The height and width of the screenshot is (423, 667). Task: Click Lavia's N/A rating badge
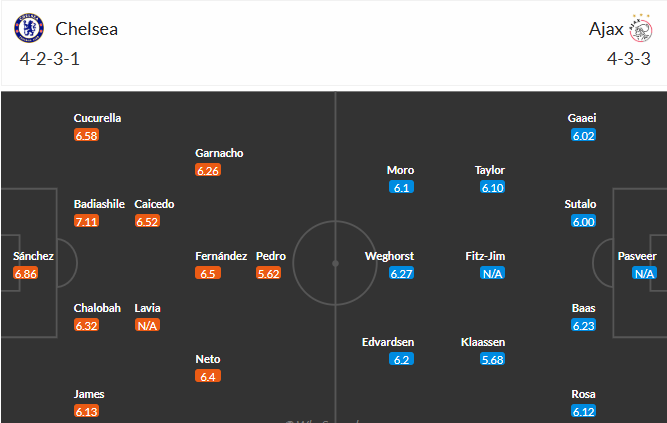click(147, 325)
